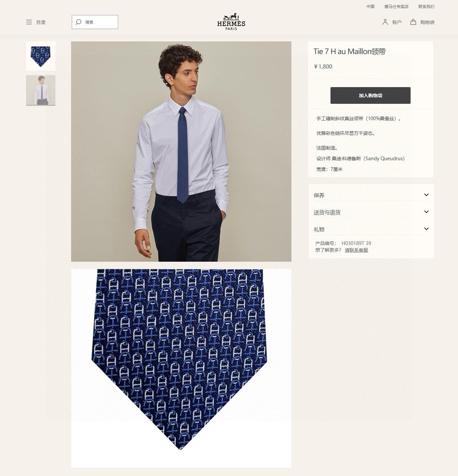The image size is (458, 476).
Task: Click the 目录 menu label
Action: 41,22
